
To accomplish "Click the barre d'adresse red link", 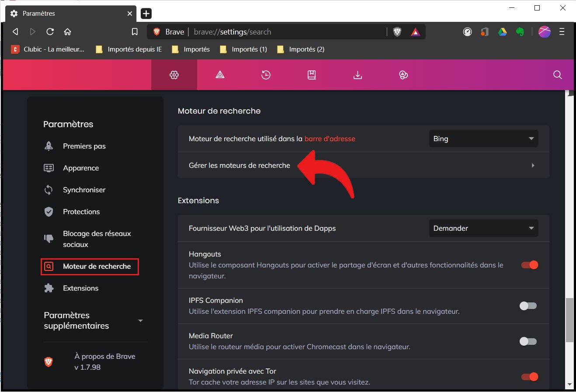I will (x=330, y=139).
